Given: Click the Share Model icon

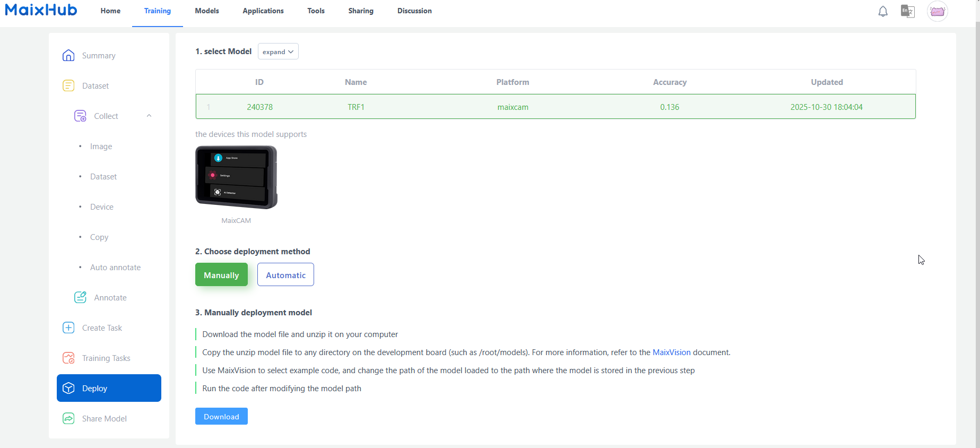Looking at the screenshot, I should pos(68,419).
